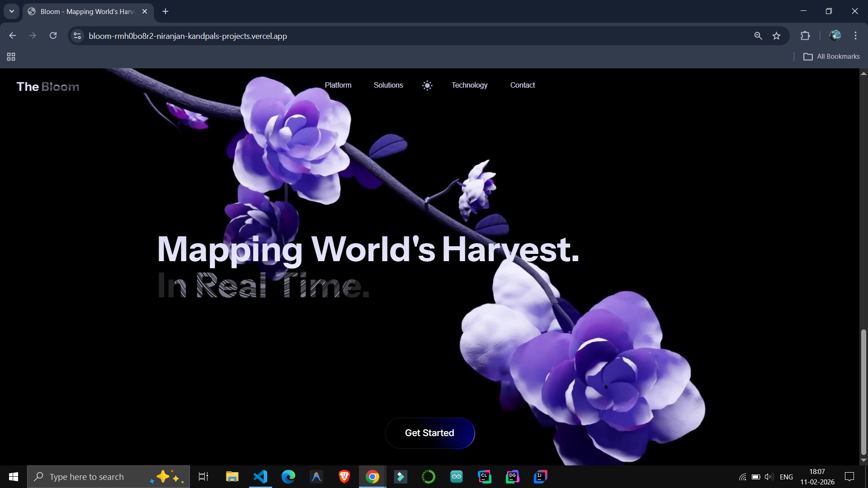
Task: Open the site information icon beside URL
Action: [77, 36]
